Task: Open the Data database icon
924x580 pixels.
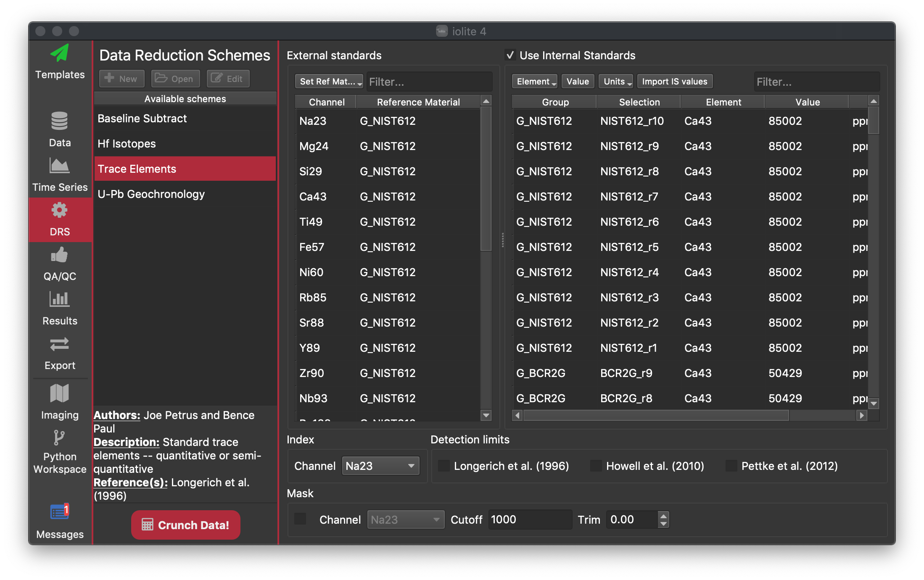Action: (59, 121)
